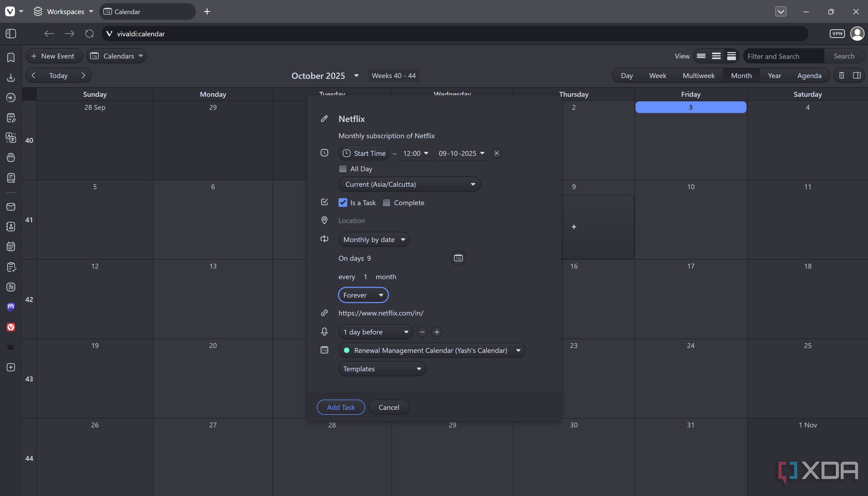Click the VPN badge in the address bar
Screen dimensions: 868x496
[837, 34]
